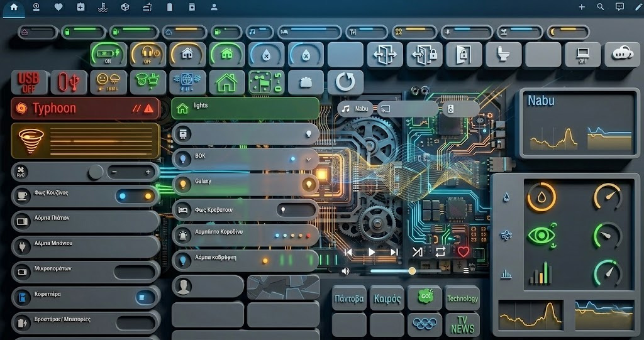The image size is (644, 340).
Task: Click the circular refresh arrow icon
Action: click(345, 82)
